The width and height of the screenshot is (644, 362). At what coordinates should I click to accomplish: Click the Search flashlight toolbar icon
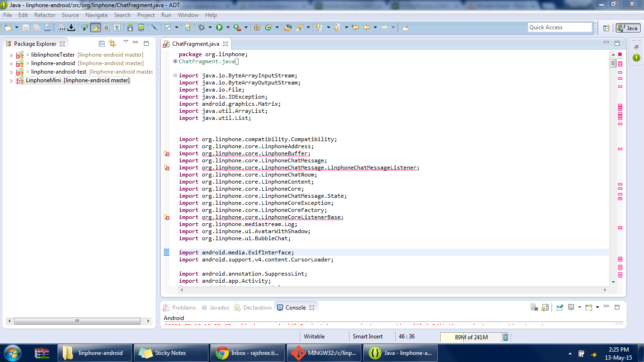300,27
